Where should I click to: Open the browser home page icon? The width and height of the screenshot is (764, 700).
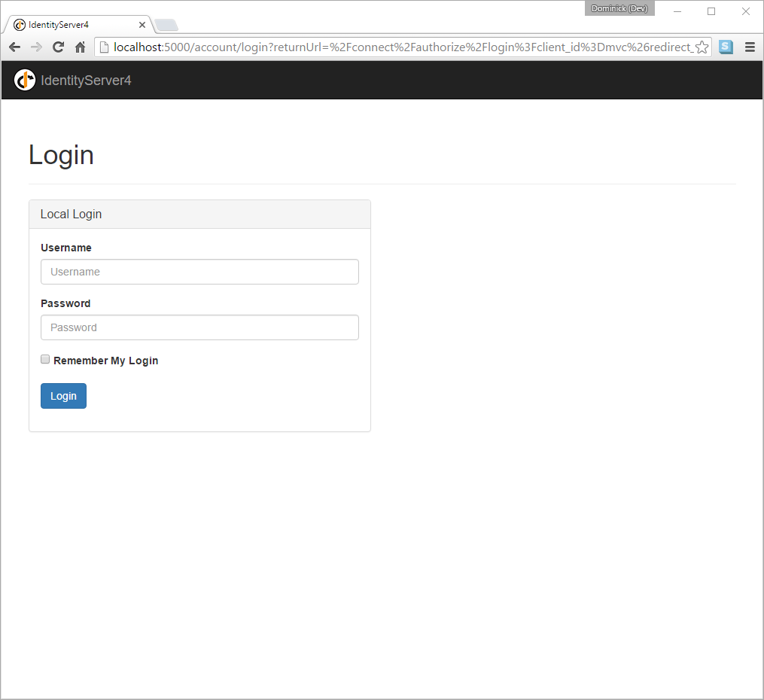coord(80,47)
